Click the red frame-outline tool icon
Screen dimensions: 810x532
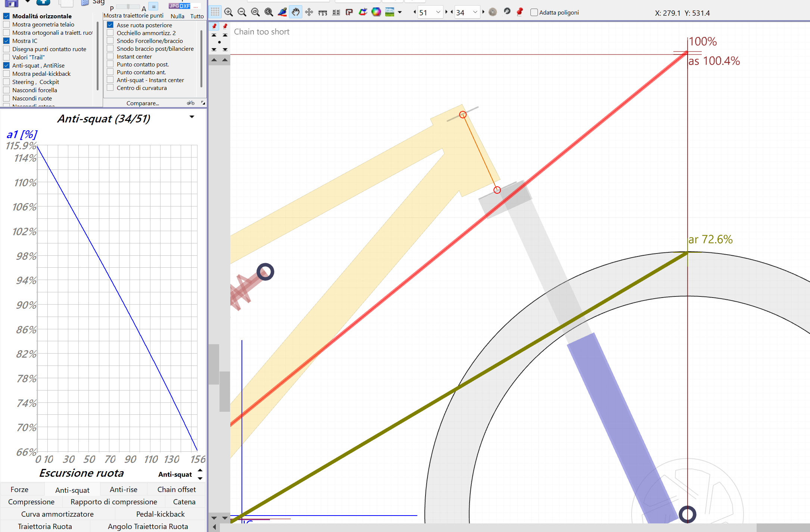[349, 12]
